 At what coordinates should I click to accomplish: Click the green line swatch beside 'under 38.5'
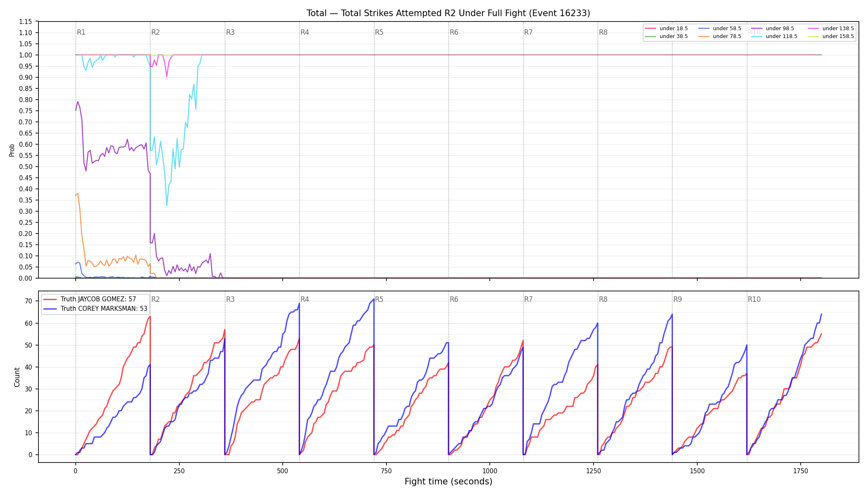[651, 36]
